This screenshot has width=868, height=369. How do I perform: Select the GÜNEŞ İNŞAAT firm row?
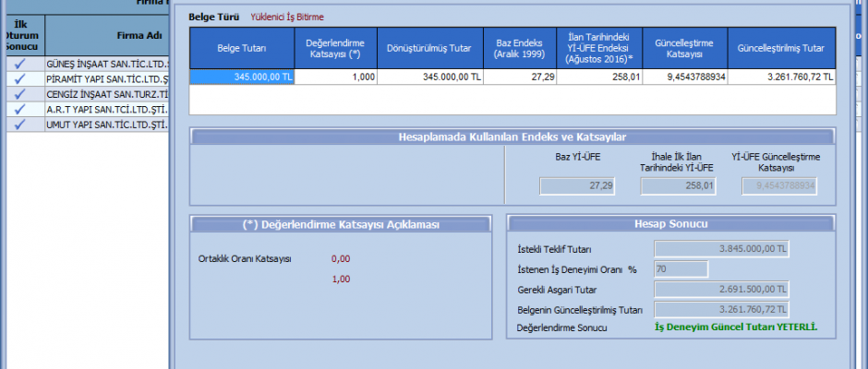click(x=106, y=65)
